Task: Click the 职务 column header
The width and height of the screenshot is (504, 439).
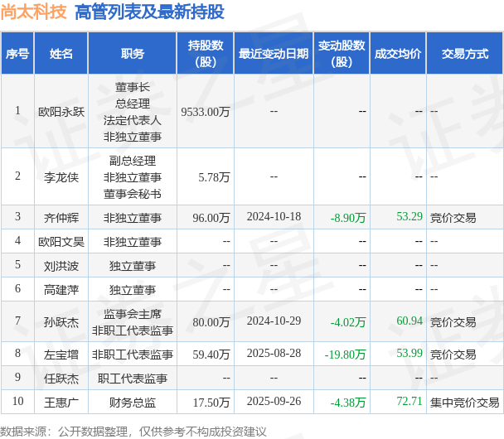Action: 133,53
